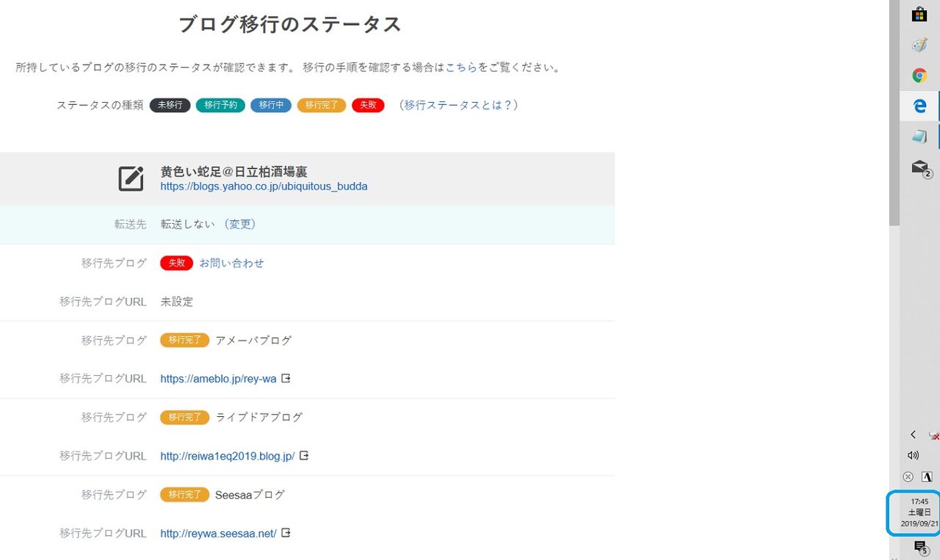Click the speaker volume icon

(913, 455)
